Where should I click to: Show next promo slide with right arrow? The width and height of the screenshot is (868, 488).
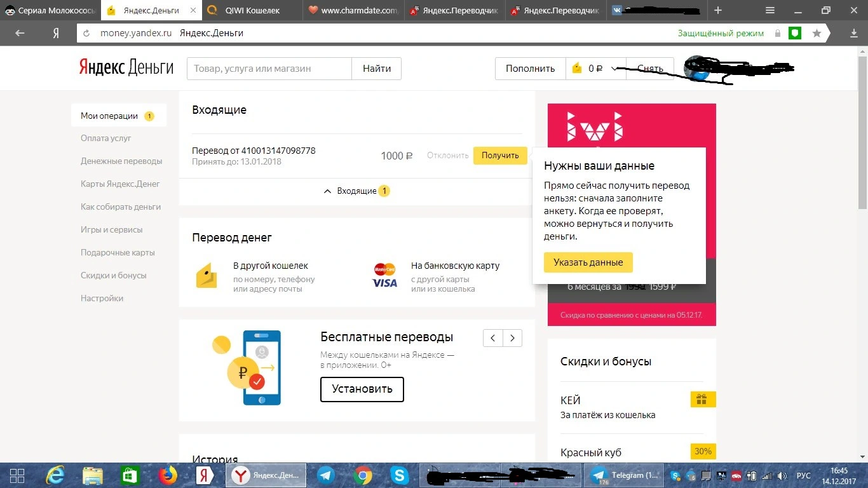click(513, 338)
